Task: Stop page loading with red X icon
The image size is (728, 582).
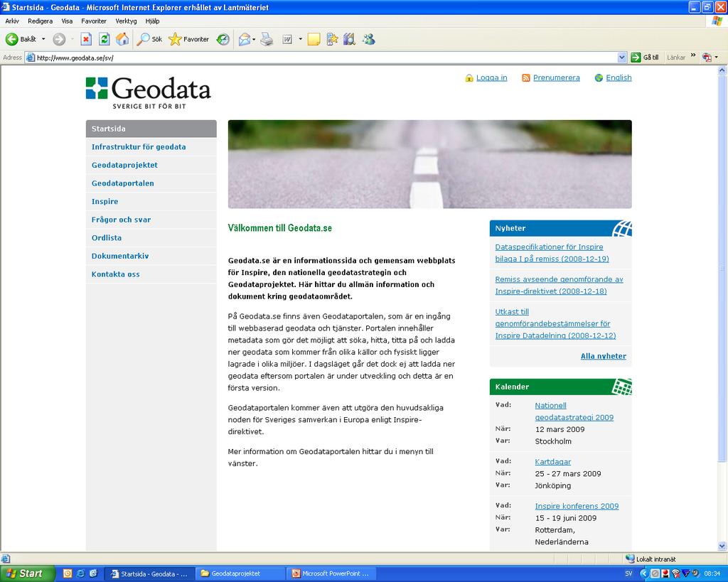Action: point(86,40)
